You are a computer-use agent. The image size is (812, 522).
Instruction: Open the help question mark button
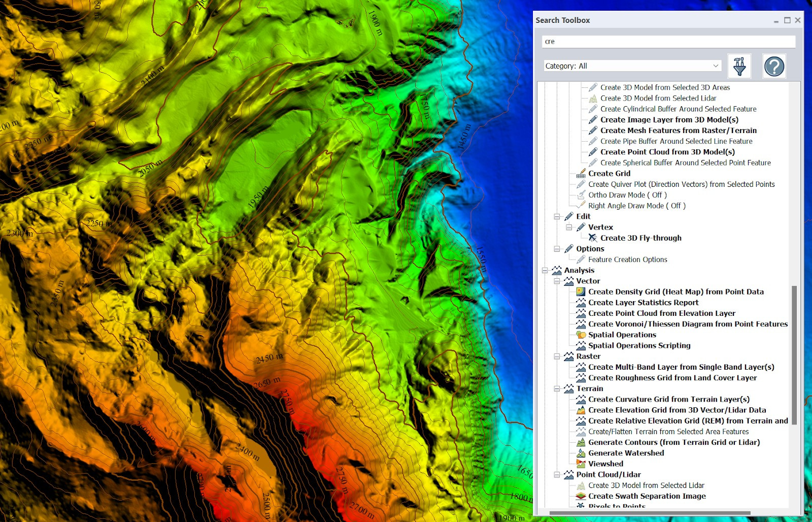[774, 66]
